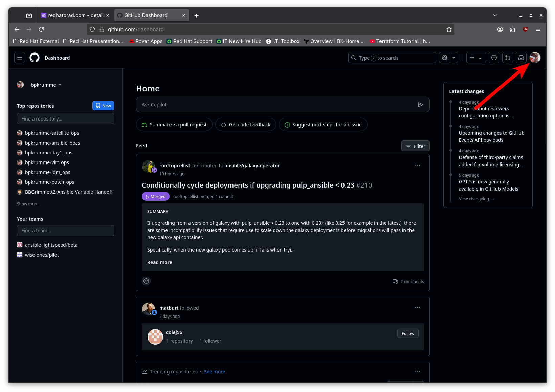
Task: Open Copilot chat icon in header
Action: coord(444,58)
